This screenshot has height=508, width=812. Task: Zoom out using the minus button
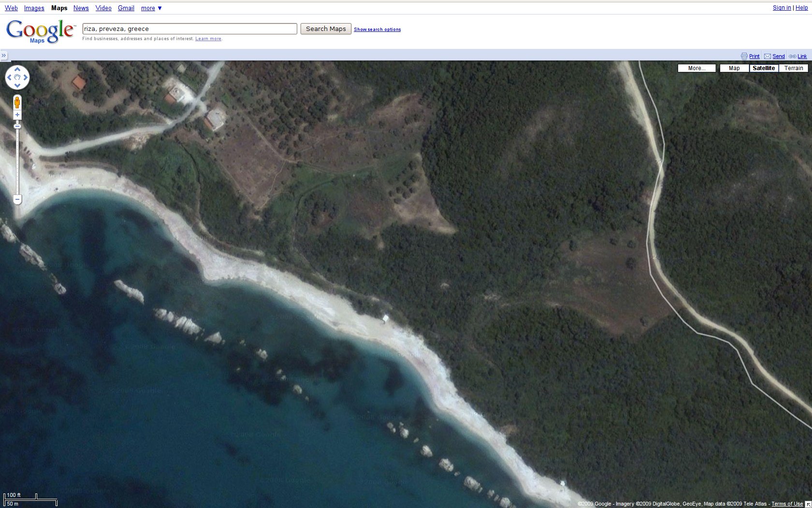click(x=17, y=199)
